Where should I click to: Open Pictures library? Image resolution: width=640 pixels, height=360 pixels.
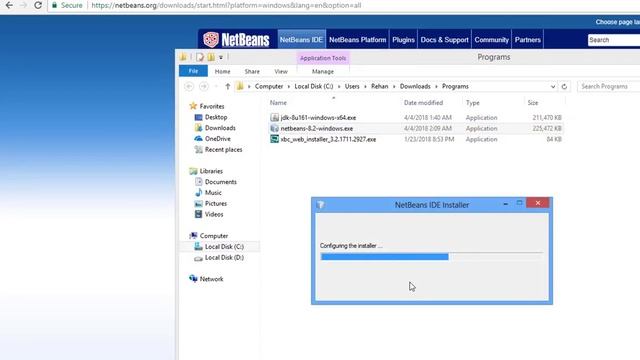click(216, 203)
